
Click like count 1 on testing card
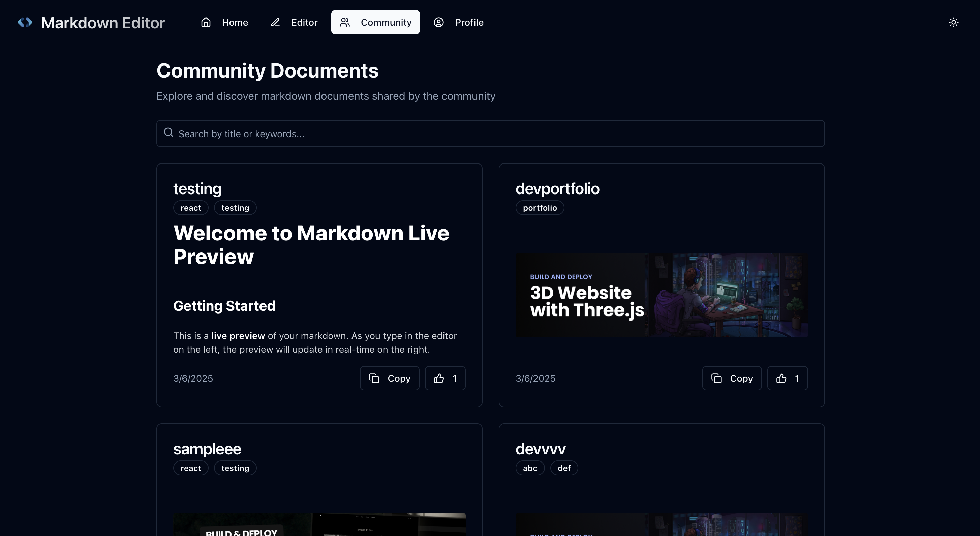[455, 378]
